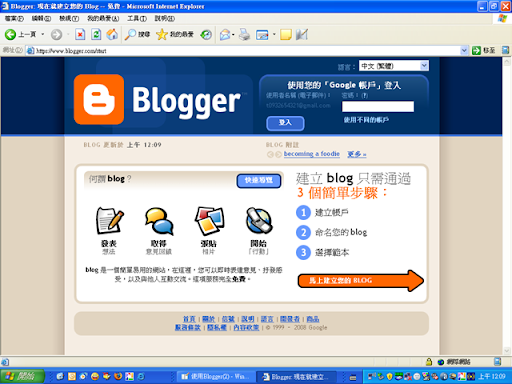Screen dimensions: 512x384
Task: Open the 檢視 (View) menu
Action: point(69,19)
